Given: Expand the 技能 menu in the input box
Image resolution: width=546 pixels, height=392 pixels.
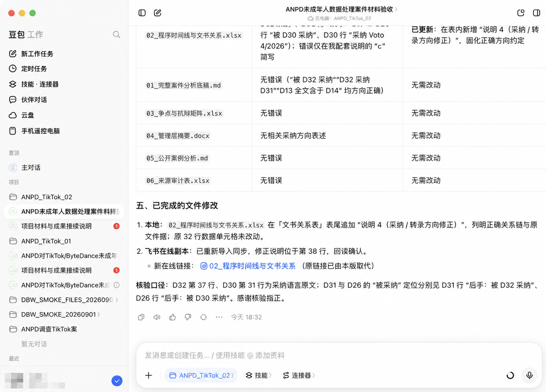Looking at the screenshot, I should click(x=259, y=375).
